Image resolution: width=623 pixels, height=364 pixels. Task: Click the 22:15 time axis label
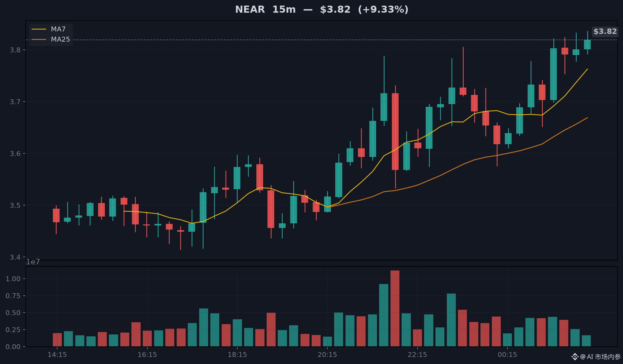pos(417,355)
